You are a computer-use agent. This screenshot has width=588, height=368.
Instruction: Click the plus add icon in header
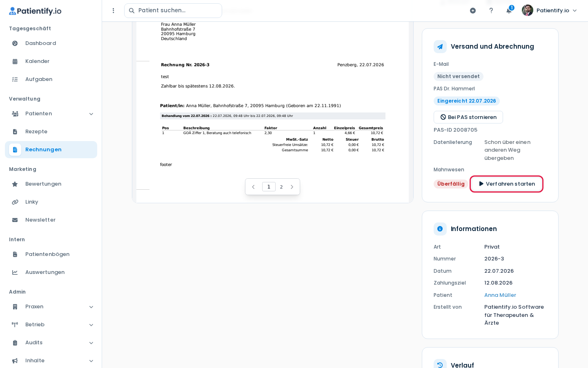[x=473, y=11]
